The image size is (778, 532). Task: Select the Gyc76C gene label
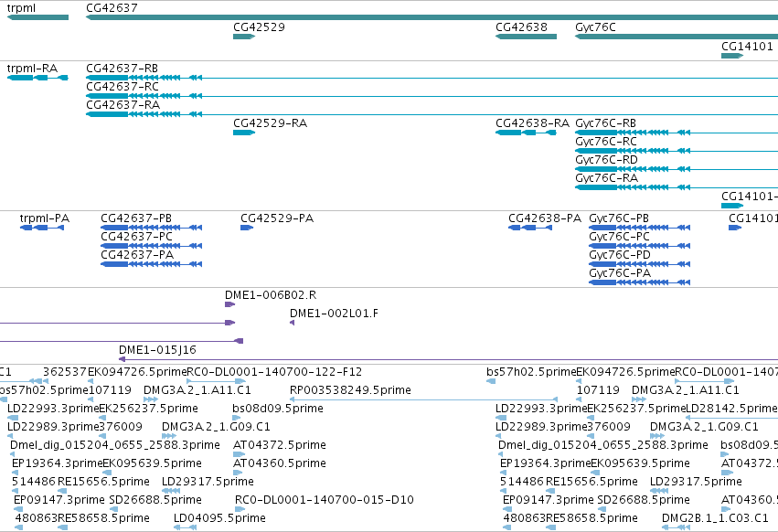595,27
